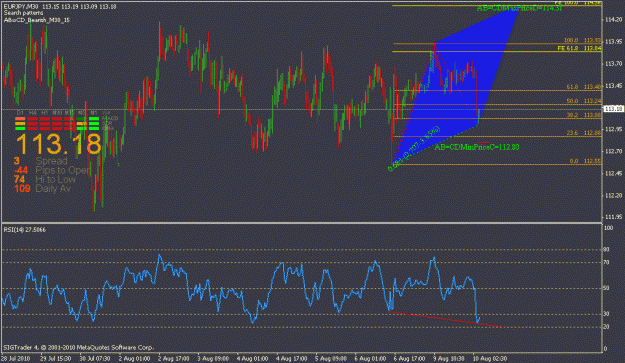Click '4 Aug 01:00' on the time axis
The height and width of the screenshot is (363, 625).
(x=252, y=359)
